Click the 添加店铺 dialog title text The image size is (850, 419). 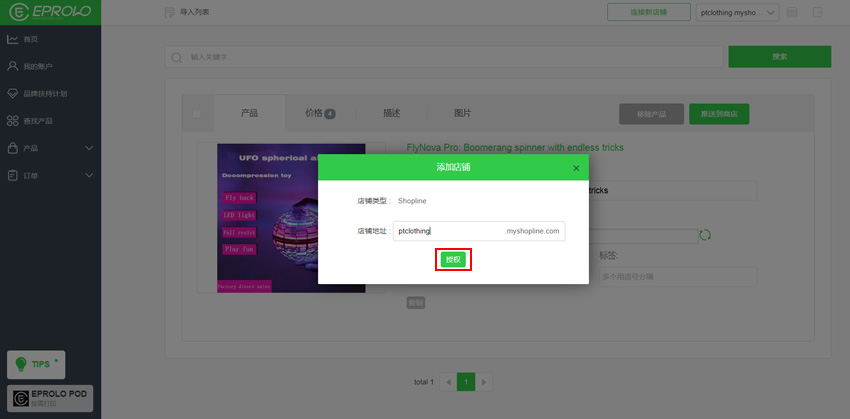453,167
